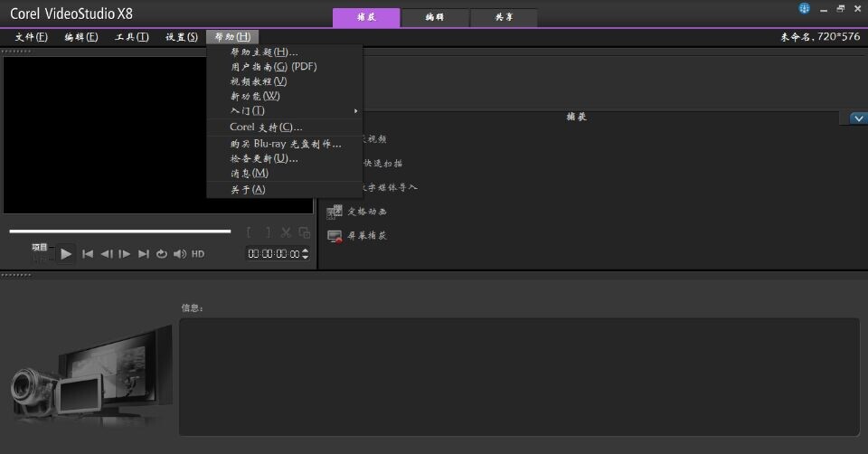This screenshot has height=454, width=868.
Task: Click the blue Corel globe icon
Action: pos(805,8)
